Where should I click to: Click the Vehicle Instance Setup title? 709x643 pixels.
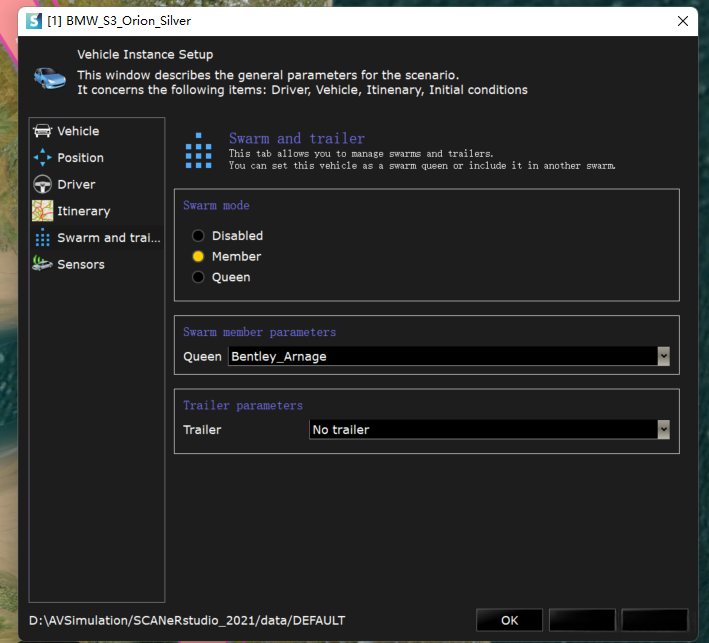[x=145, y=55]
